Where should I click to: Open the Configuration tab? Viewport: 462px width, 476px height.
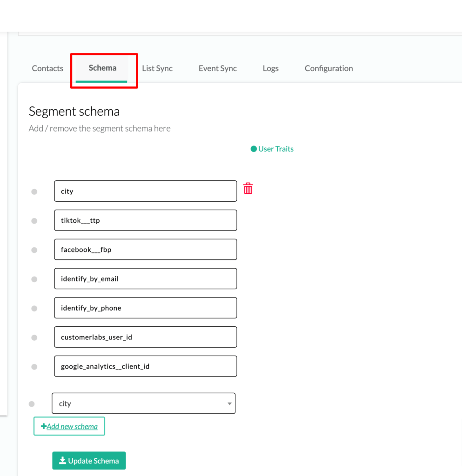coord(328,68)
